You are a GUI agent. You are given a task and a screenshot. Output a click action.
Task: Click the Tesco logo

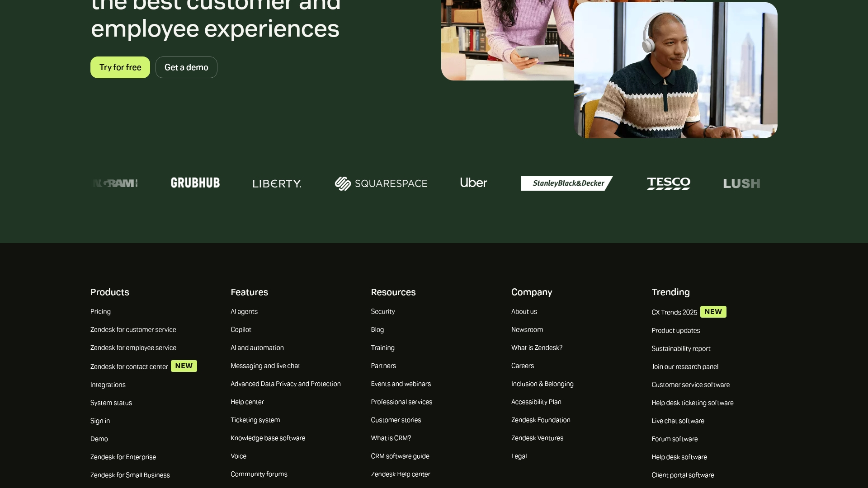coord(668,183)
